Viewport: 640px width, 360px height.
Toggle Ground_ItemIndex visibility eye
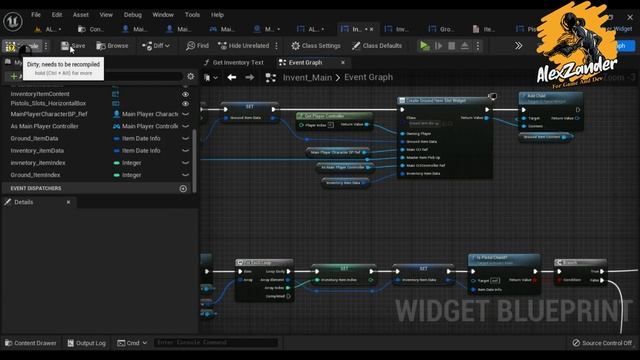tap(185, 175)
